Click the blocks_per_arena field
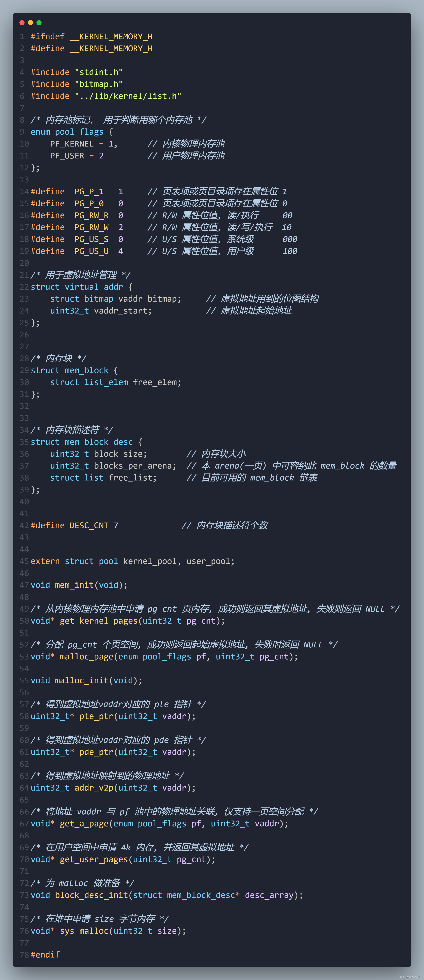 click(x=133, y=466)
